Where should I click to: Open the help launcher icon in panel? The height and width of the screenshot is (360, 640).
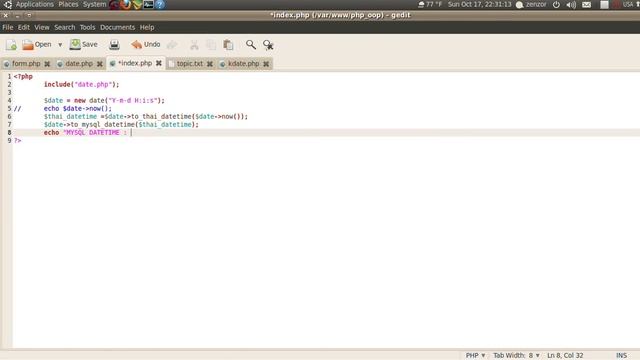(x=160, y=4)
